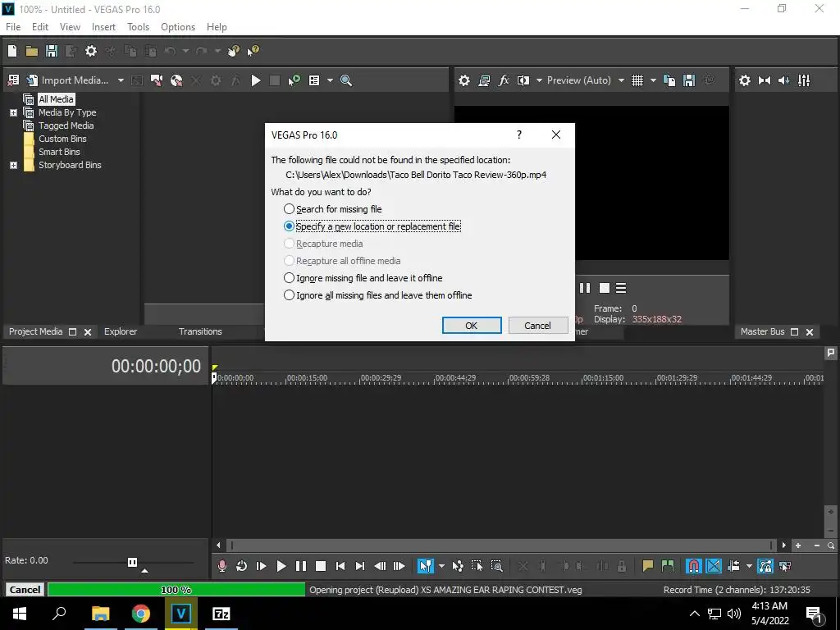Choose Specify a new location or replacement file

[x=372, y=226]
